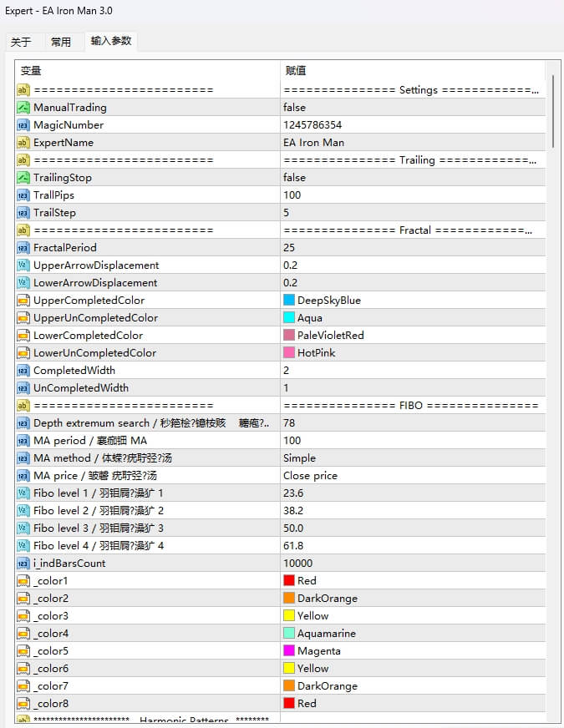The image size is (564, 728).
Task: Click the Fibo level 1 double icon
Action: pyautogui.click(x=23, y=493)
